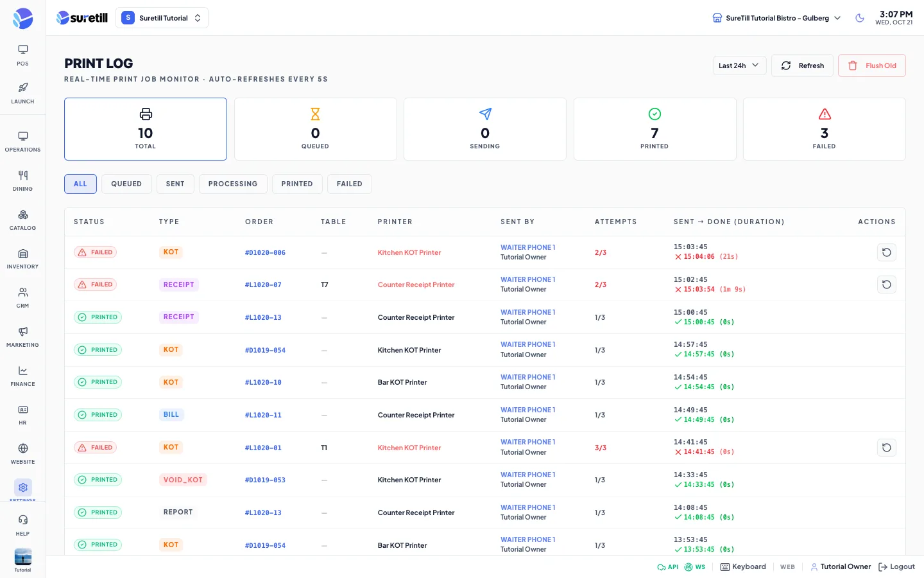Select the ALL filter tab

[80, 184]
